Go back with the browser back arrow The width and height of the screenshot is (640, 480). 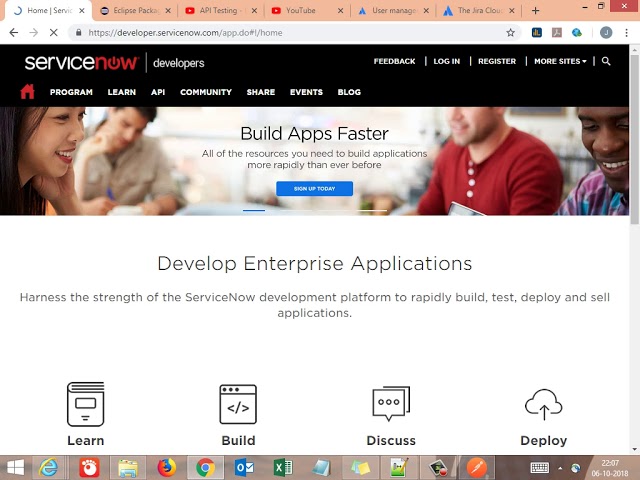click(14, 33)
